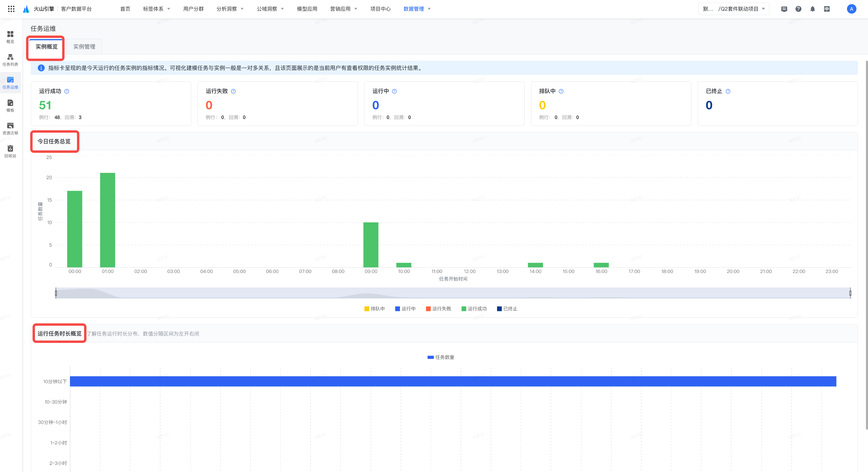Open 项目中心 in top navigation
868x472 pixels.
pyautogui.click(x=380, y=9)
